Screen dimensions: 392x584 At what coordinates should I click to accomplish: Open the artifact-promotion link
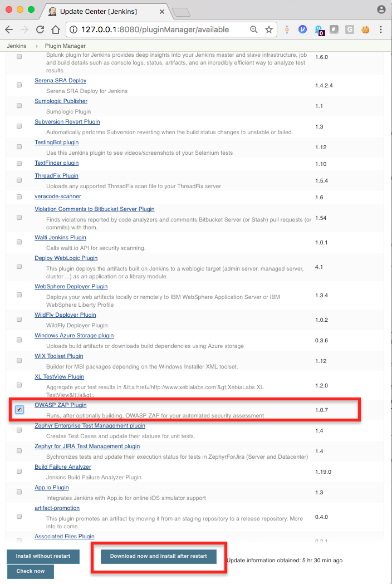click(x=57, y=508)
